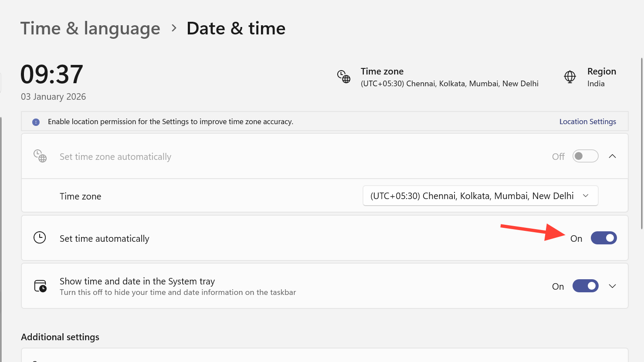Toggle the Set time zone automatically switch

(x=585, y=156)
